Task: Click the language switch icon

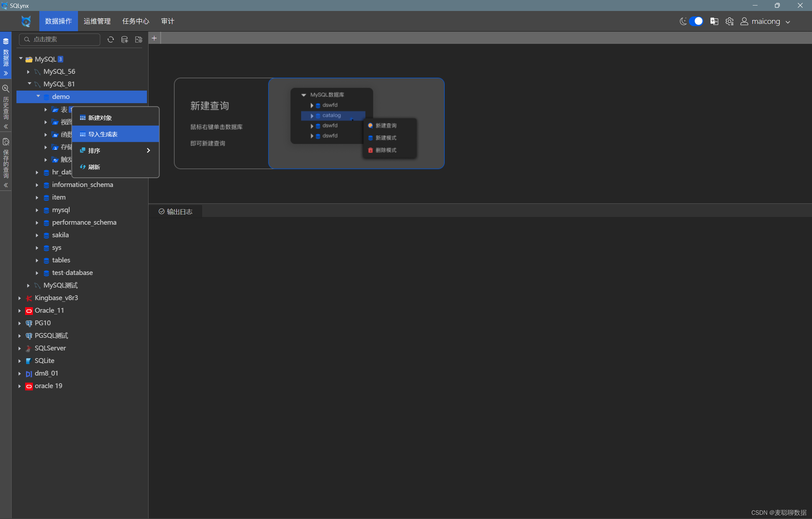Action: pyautogui.click(x=714, y=21)
